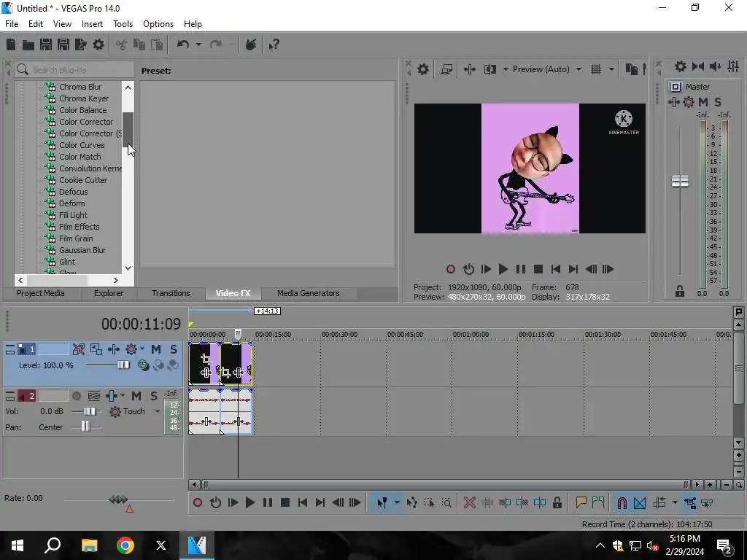
Task: Mute video track 1
Action: [156, 349]
